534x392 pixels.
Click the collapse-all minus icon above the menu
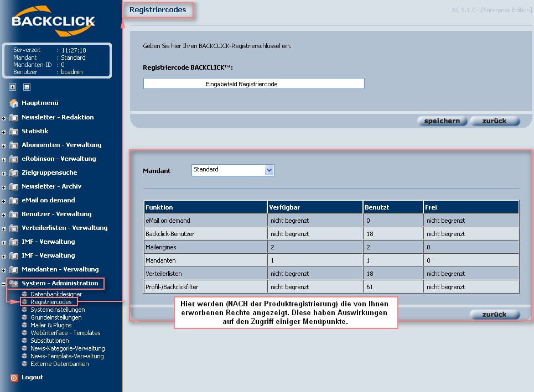click(27, 87)
